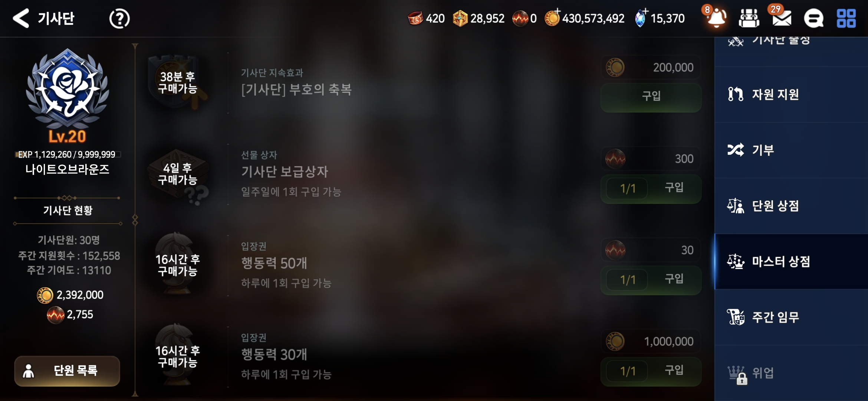Open the help question mark icon
The width and height of the screenshot is (868, 401).
[x=119, y=19]
